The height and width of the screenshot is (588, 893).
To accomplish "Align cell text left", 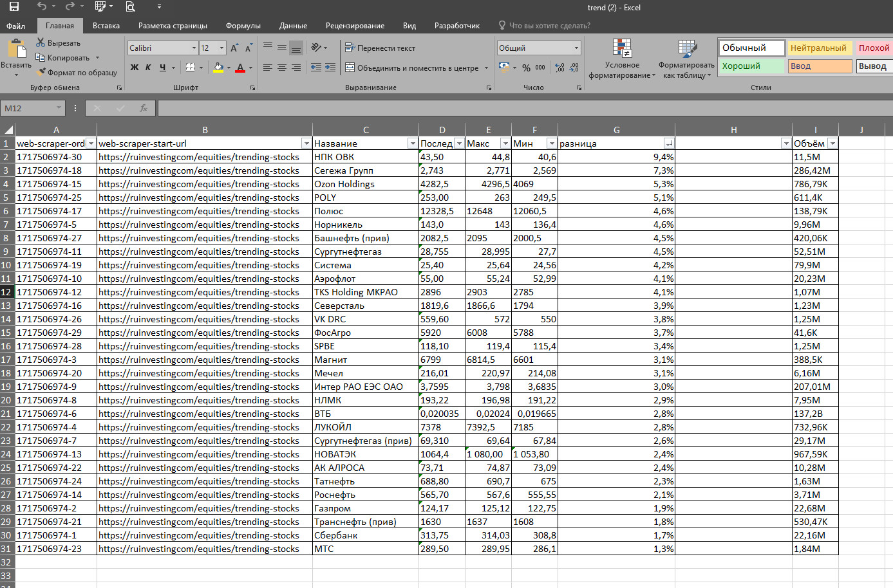I will point(268,68).
